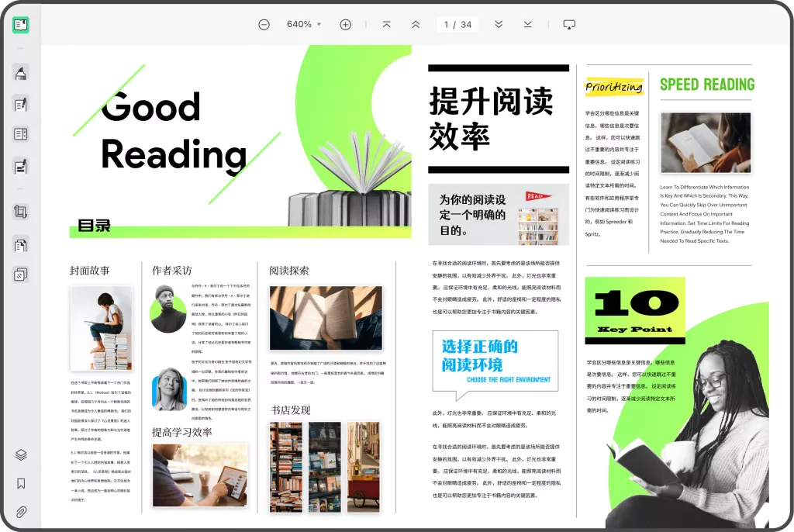Open Reader mode in the left sidebar
This screenshot has width=794, height=532.
[x=21, y=25]
